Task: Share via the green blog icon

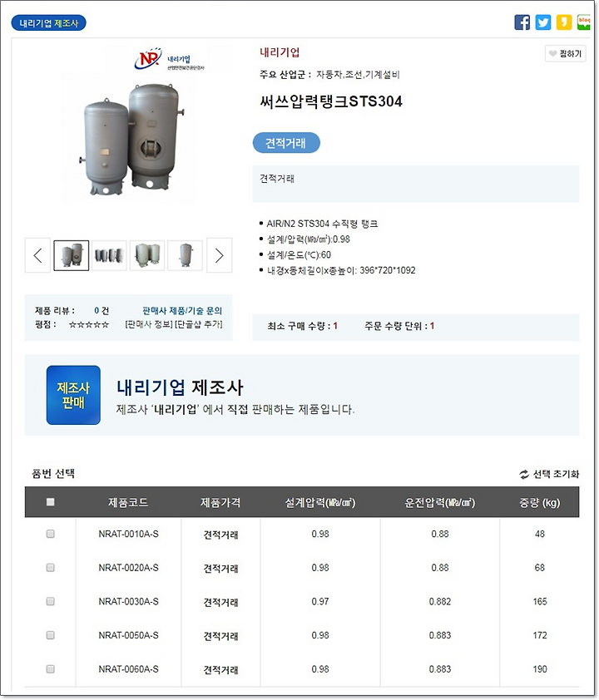Action: 583,22
